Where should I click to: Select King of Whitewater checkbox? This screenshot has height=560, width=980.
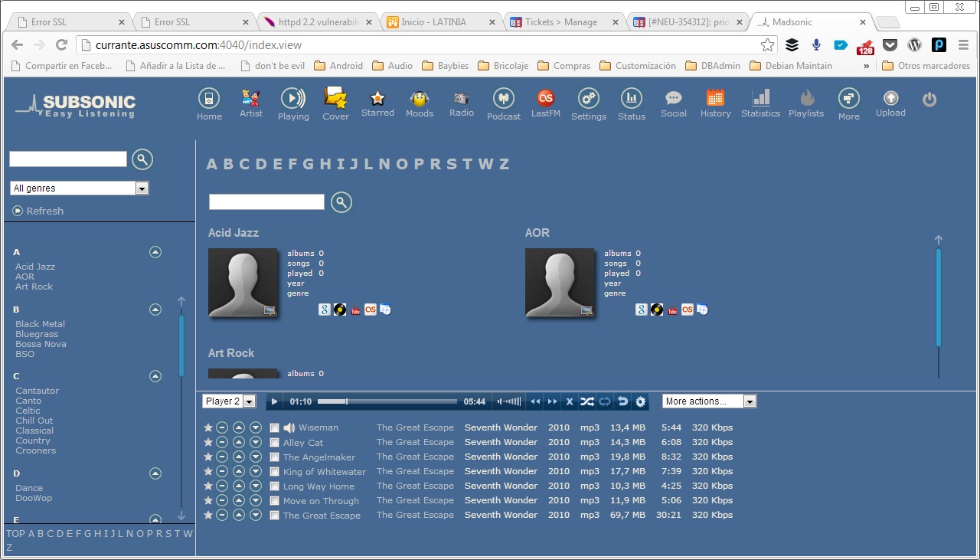click(x=275, y=472)
